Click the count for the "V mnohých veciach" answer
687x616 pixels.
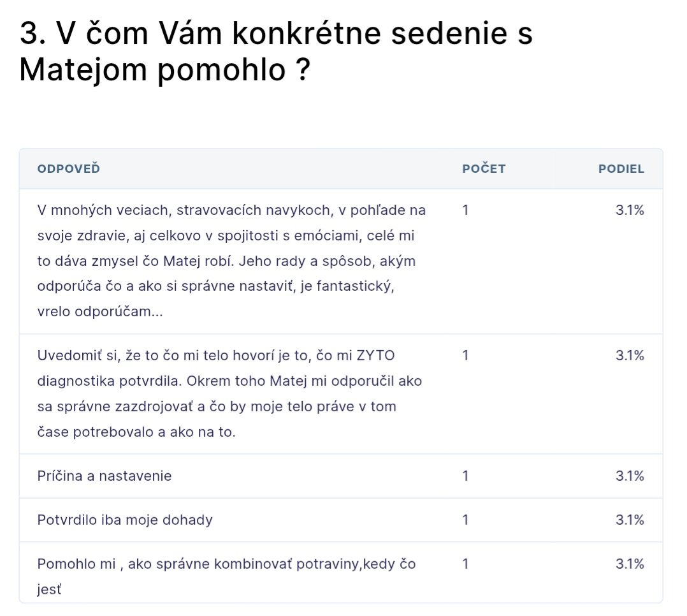(465, 210)
